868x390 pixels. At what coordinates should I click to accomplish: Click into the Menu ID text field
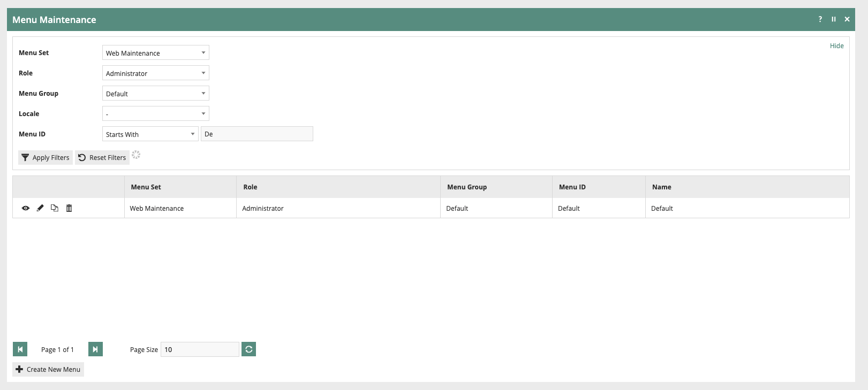tap(256, 134)
